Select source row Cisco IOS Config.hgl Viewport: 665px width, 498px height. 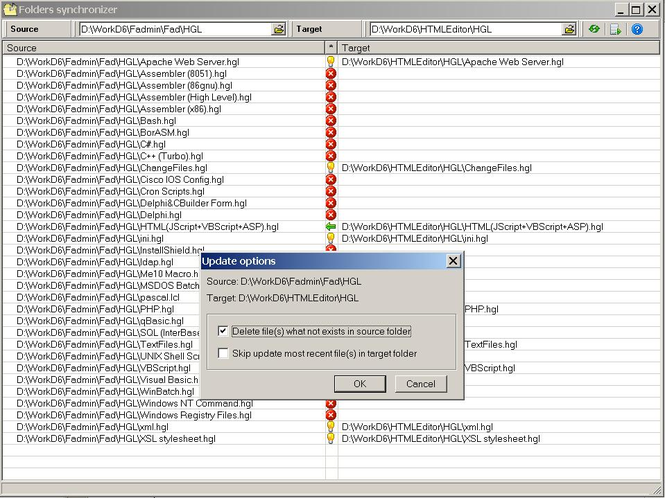click(120, 180)
